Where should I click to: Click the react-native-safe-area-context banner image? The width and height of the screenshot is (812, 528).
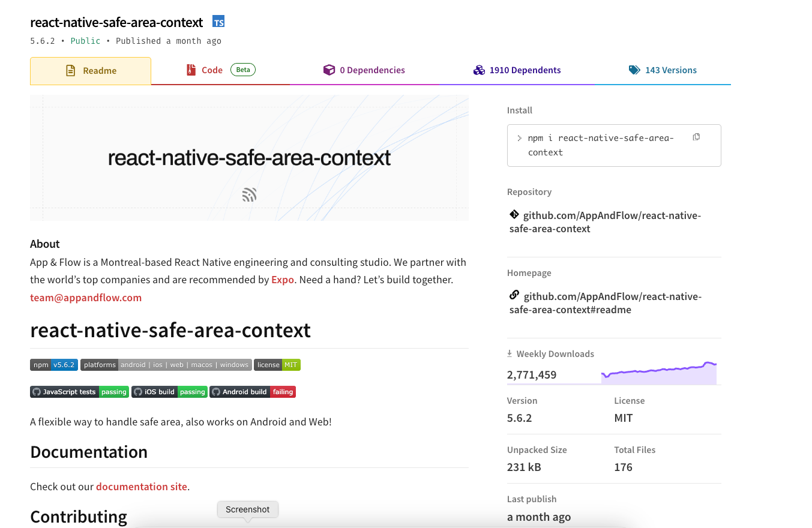coord(249,158)
